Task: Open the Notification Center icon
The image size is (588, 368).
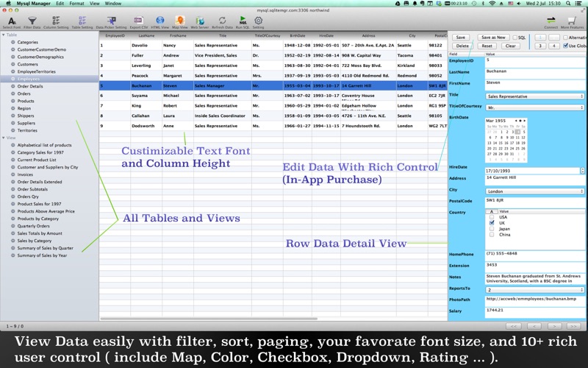Action: [578, 4]
